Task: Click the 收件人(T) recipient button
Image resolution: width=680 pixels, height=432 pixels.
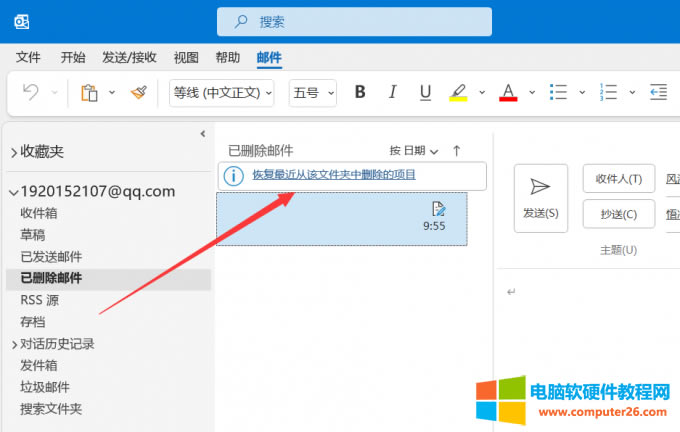Action: [x=618, y=179]
